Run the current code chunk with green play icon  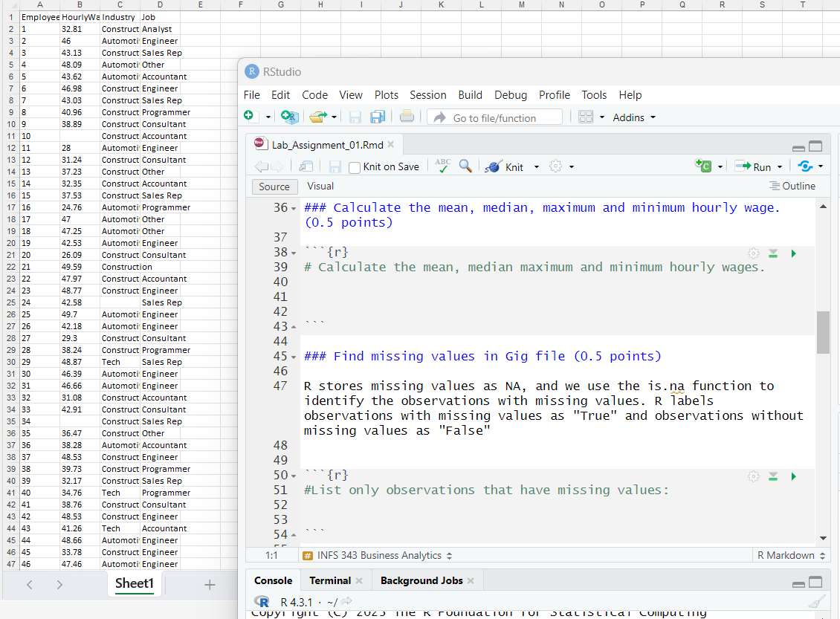(793, 253)
